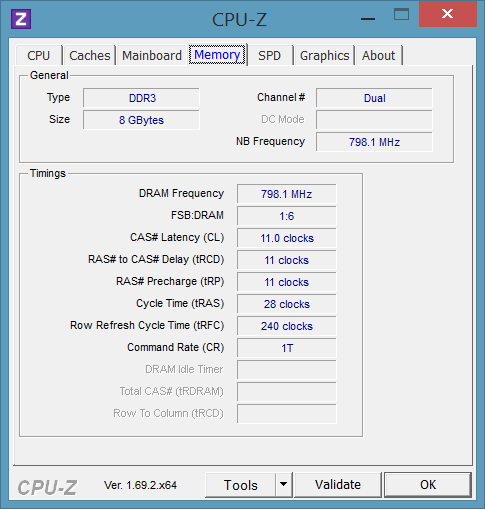Open the About tab

click(378, 55)
